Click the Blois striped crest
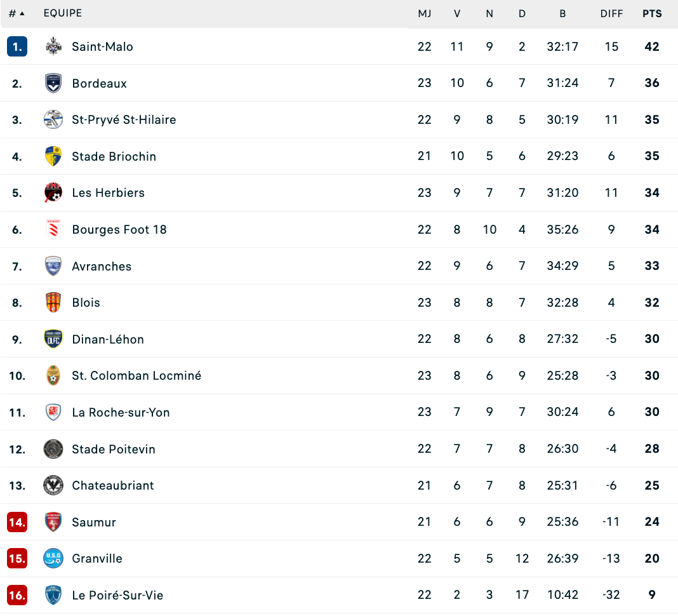Viewport: 678px width, 616px height. pos(53,302)
